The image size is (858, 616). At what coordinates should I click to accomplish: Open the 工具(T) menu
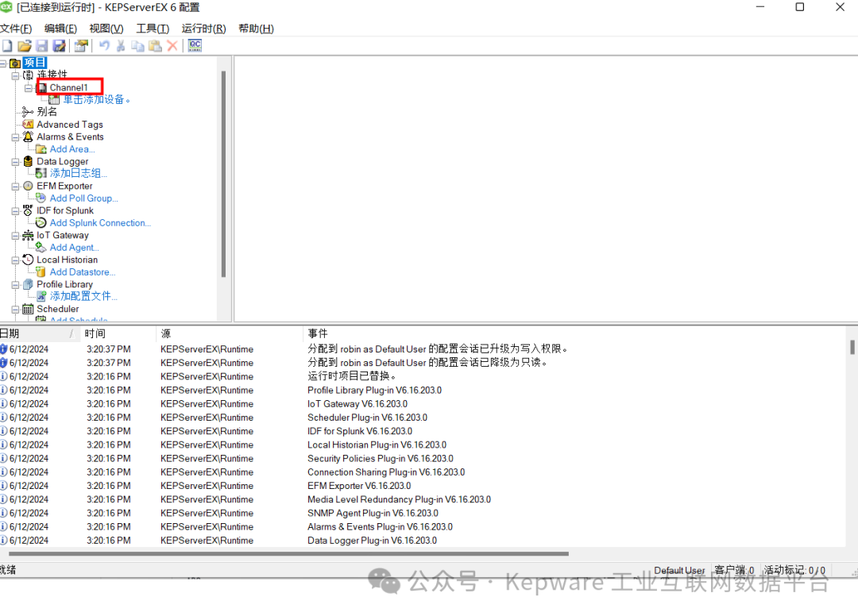pos(153,29)
